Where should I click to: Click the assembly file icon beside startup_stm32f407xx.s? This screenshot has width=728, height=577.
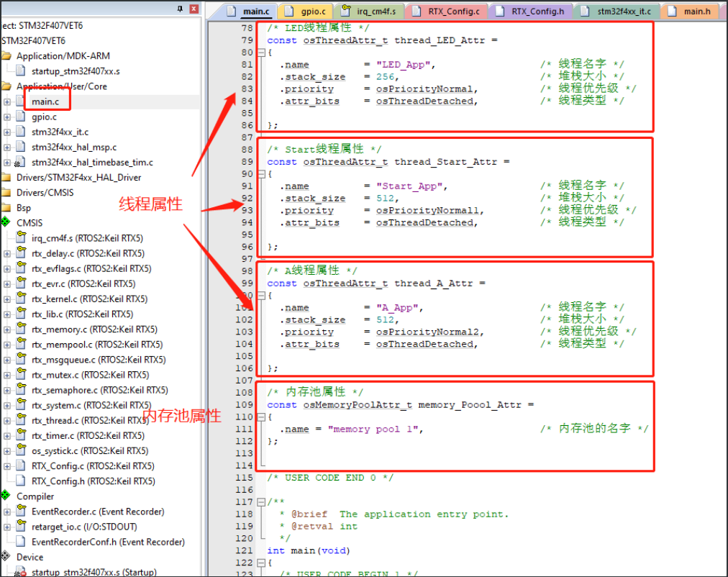coord(22,71)
